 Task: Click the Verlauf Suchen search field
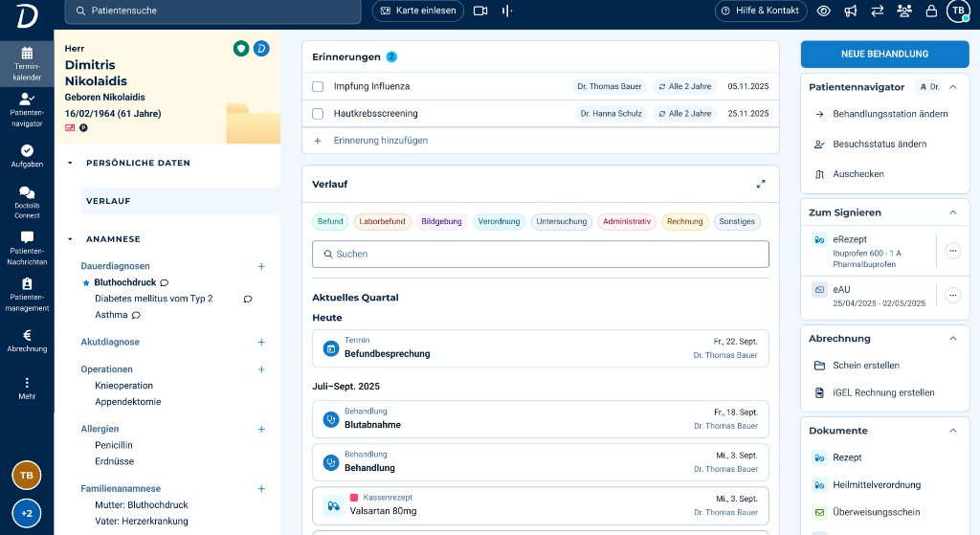click(540, 254)
